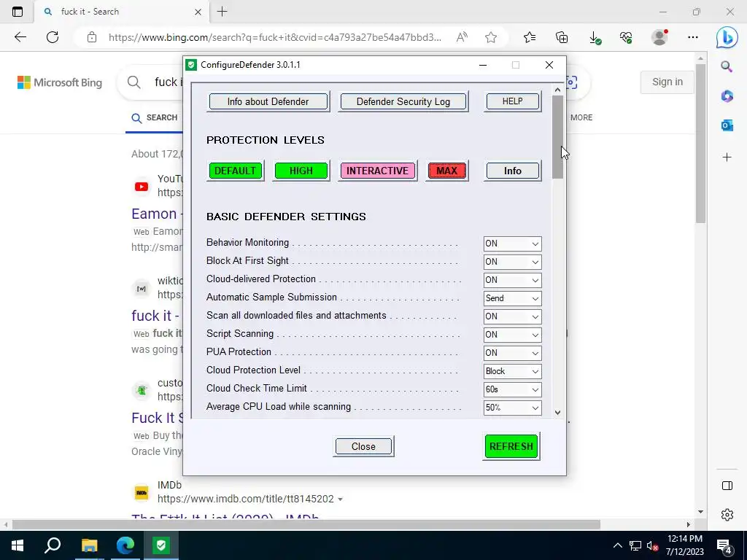This screenshot has height=560, width=747.
Task: Click the Microsoft Bing logo
Action: click(60, 83)
